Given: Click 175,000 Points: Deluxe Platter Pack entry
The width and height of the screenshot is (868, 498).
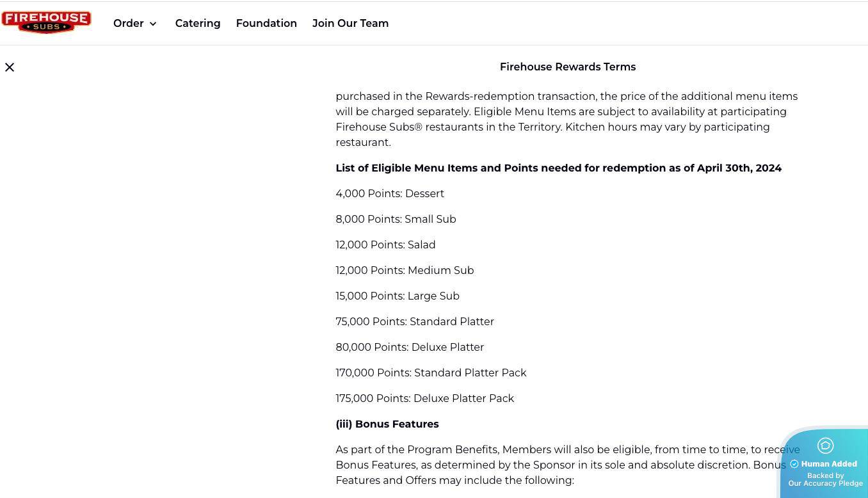Looking at the screenshot, I should (424, 398).
